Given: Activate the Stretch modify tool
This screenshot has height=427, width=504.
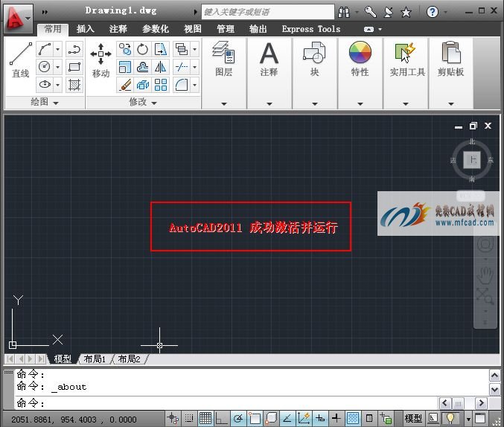Looking at the screenshot, I should pyautogui.click(x=160, y=49).
